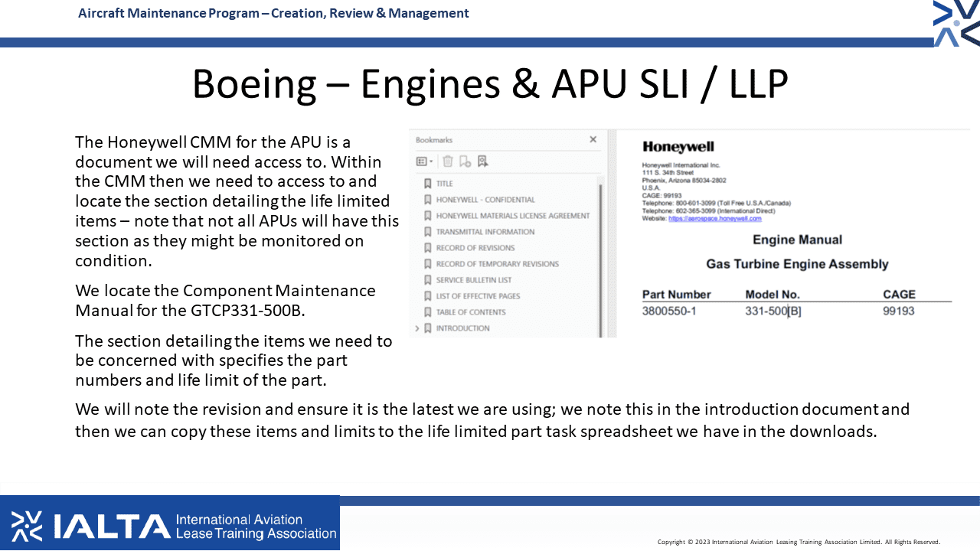Click the arrows logo in the top-right corner
The width and height of the screenshot is (980, 551).
pyautogui.click(x=956, y=24)
